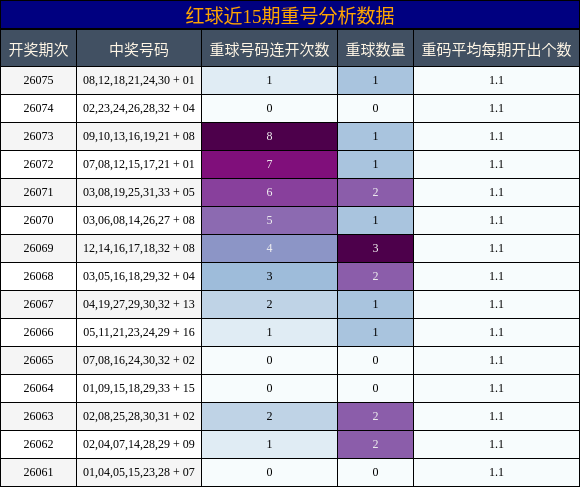
Task: Click period number 26073
Action: pos(38,136)
